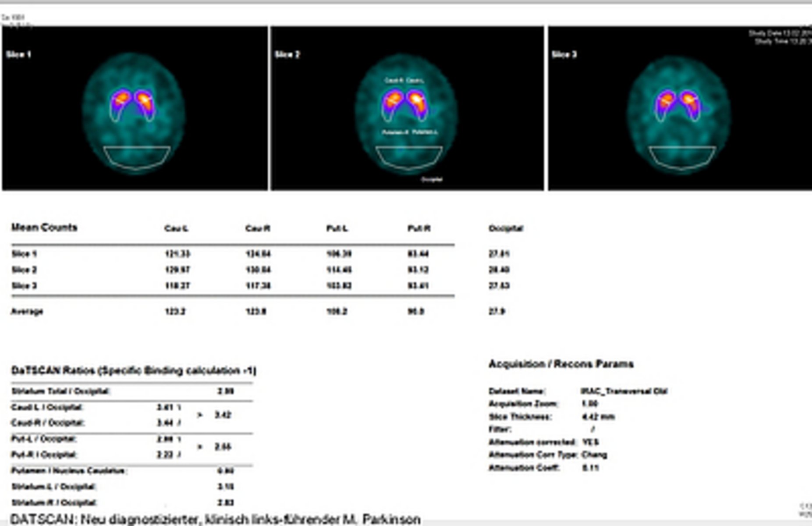Viewport: 812px width, 526px height.
Task: Click the DATSCAN Parkinson caption text at bottom
Action: tap(215, 519)
